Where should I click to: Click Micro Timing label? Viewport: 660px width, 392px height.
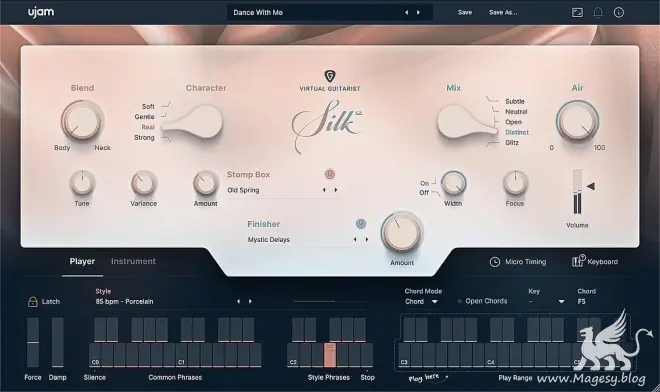pos(525,262)
